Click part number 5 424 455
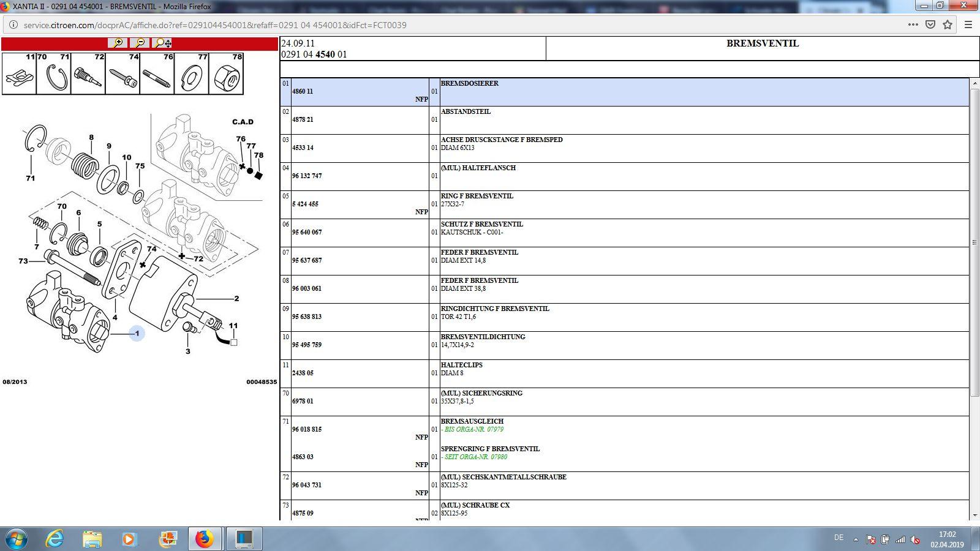 305,204
